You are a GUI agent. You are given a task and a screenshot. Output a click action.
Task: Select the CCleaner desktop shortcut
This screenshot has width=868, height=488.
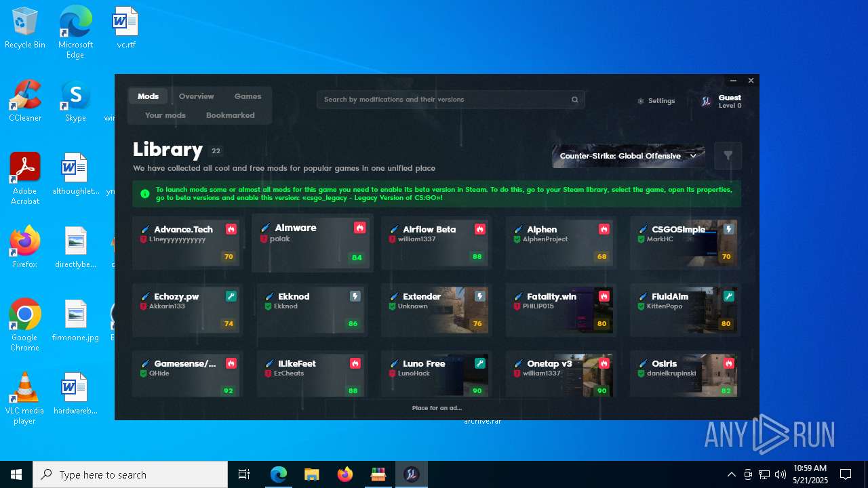click(25, 101)
